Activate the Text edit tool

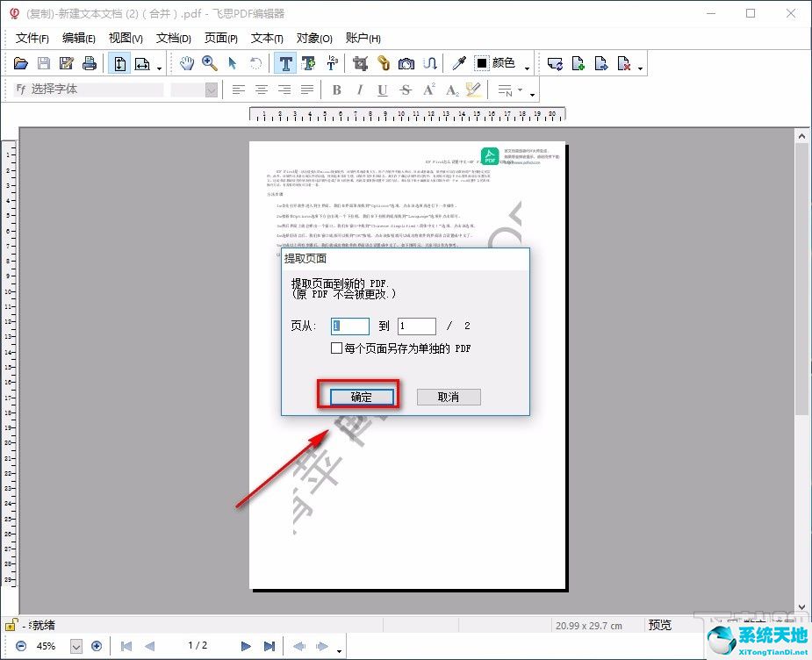(284, 63)
